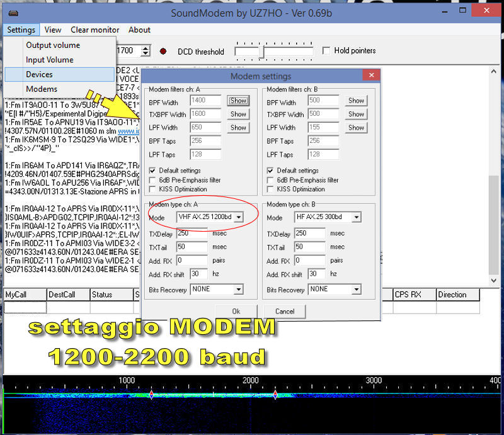The width and height of the screenshot is (504, 435).
Task: Click the empty cell under MyCall
Action: pos(25,307)
